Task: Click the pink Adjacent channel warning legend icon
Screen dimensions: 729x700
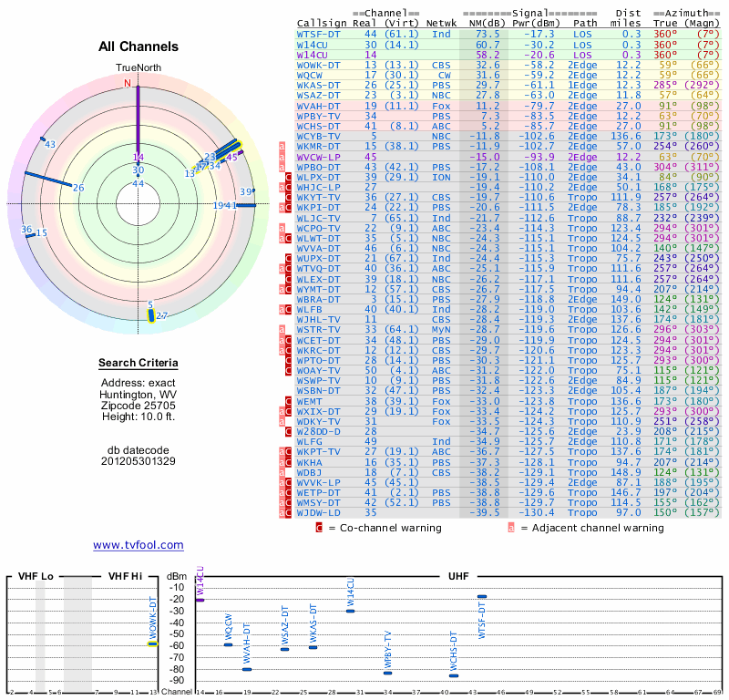Action: click(x=511, y=528)
